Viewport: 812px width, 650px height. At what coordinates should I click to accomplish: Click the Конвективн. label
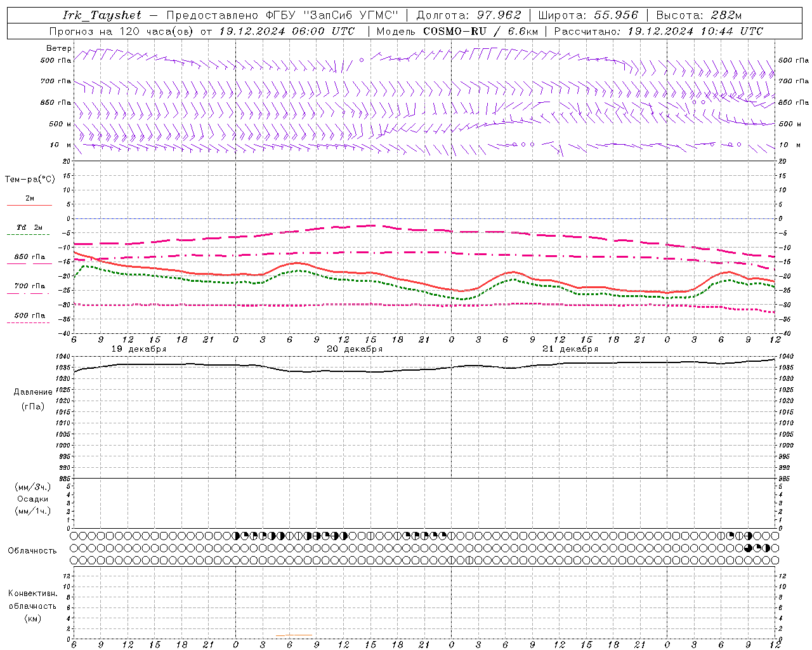[32, 594]
